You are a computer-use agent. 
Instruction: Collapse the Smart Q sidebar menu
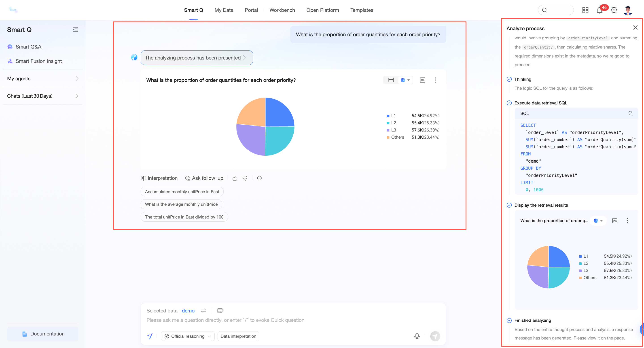[x=76, y=30]
